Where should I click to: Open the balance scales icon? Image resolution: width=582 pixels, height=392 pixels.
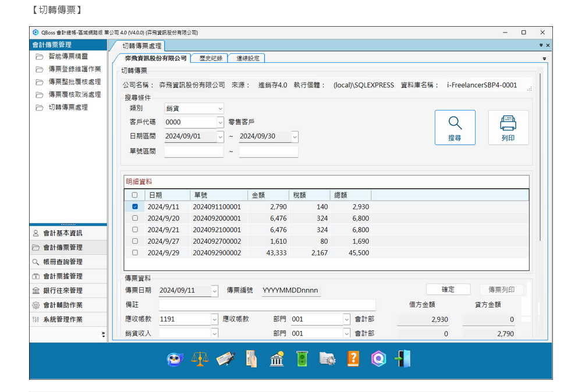click(200, 359)
